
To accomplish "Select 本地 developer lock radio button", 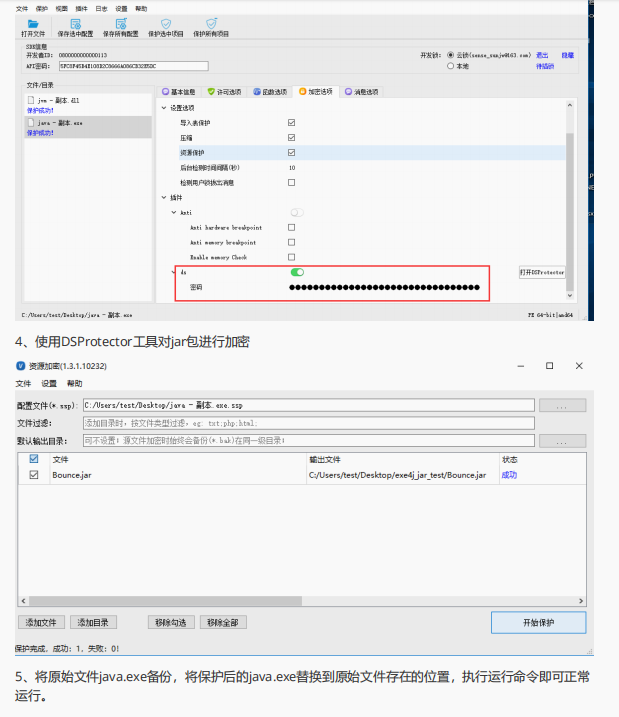I will (x=450, y=66).
